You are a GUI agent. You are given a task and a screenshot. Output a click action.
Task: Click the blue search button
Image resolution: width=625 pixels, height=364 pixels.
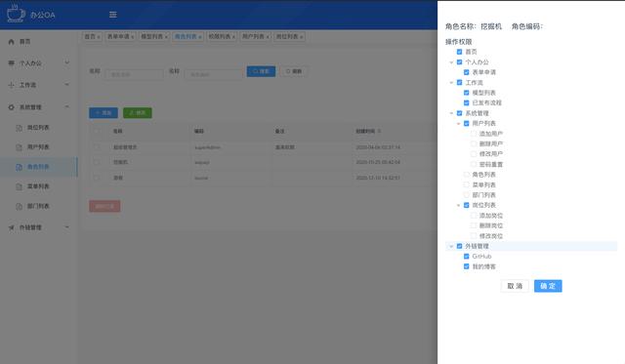pos(261,71)
